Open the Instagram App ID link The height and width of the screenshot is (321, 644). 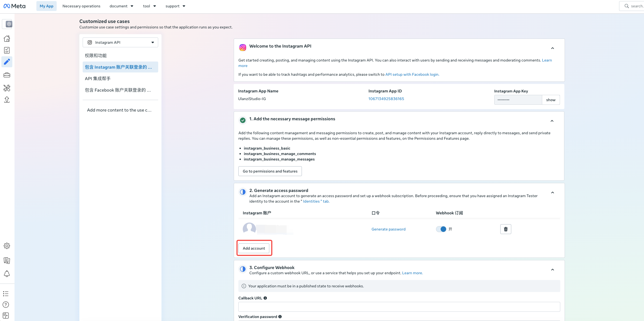click(386, 99)
